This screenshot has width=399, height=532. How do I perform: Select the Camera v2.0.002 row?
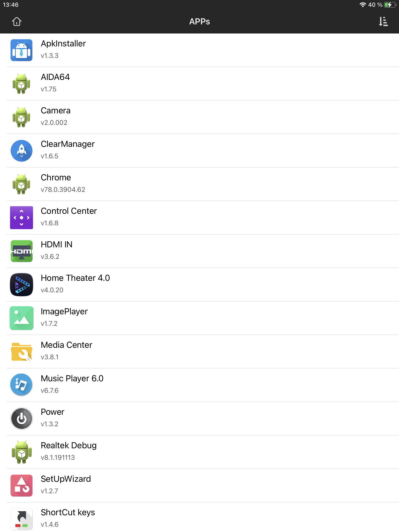click(x=203, y=117)
